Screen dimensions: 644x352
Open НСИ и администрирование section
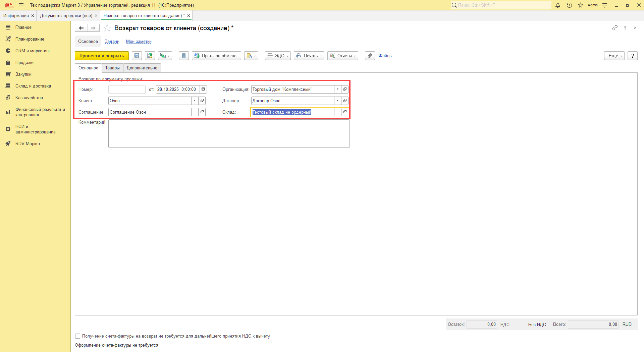[35, 129]
